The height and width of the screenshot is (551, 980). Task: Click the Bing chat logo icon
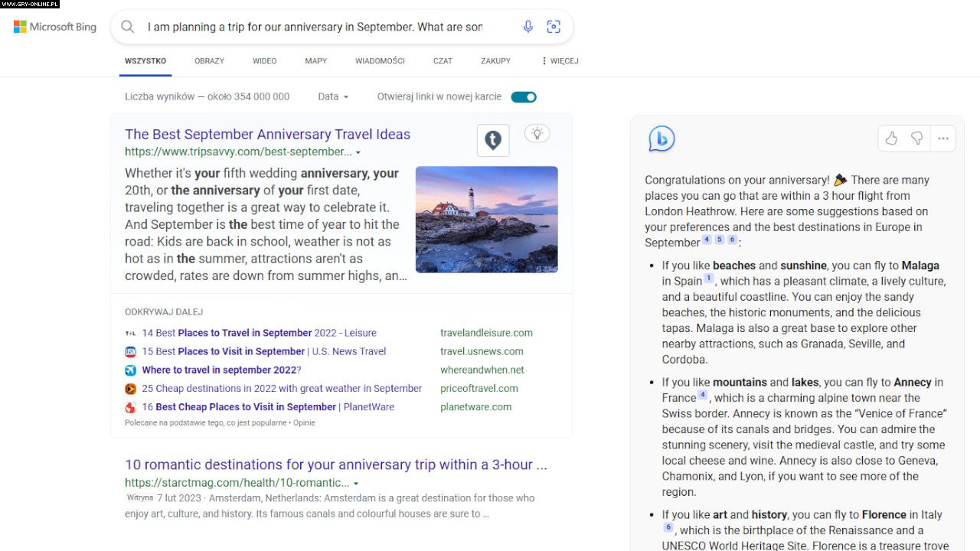(661, 139)
